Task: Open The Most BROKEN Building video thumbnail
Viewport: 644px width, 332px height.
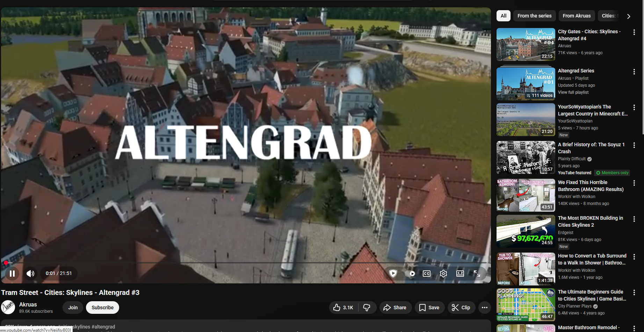Action: click(x=526, y=231)
